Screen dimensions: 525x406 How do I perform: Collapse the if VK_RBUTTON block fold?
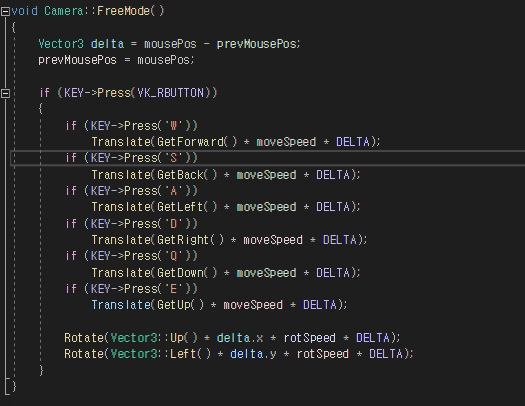click(5, 93)
